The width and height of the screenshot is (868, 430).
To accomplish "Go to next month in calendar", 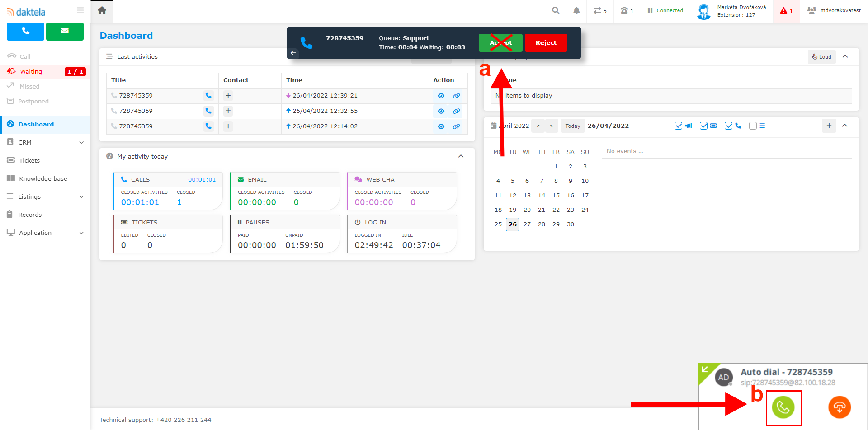I will (x=552, y=126).
